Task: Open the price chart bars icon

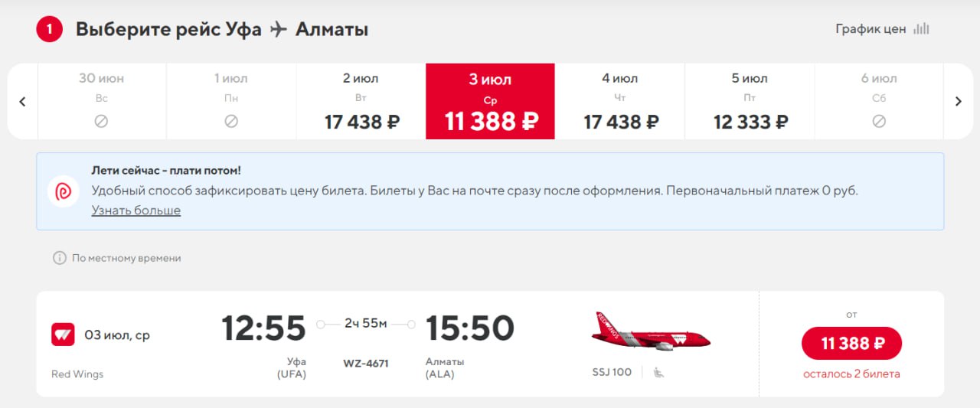Action: tap(922, 29)
